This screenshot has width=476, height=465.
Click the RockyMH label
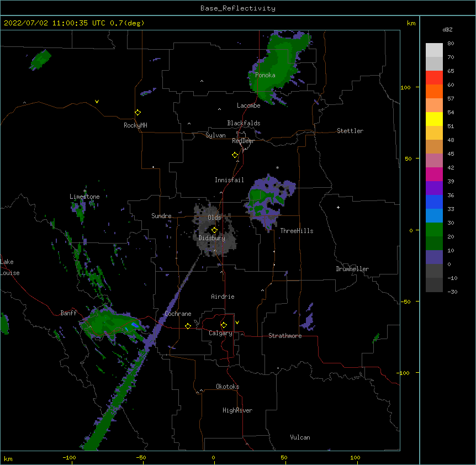pos(135,125)
